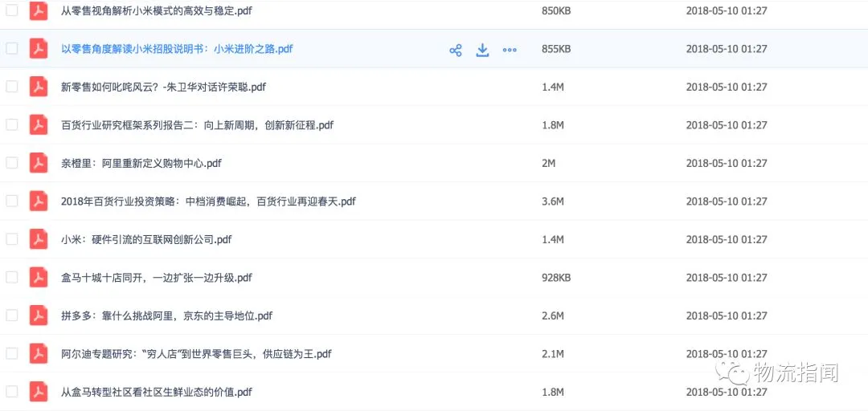Tick the checkbox for 从零售视角解析小米模式的高效与稳定.pdf
868x411 pixels.
click(x=11, y=10)
